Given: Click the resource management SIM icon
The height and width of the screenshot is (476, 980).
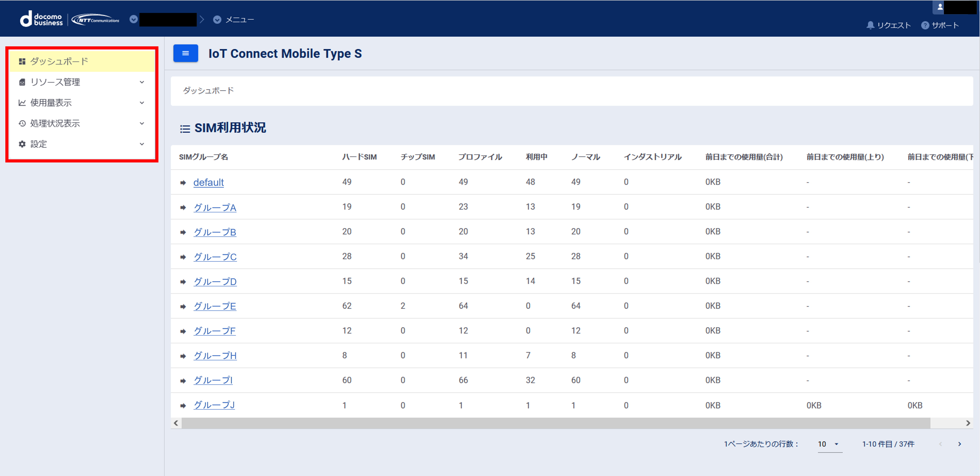Looking at the screenshot, I should point(22,82).
